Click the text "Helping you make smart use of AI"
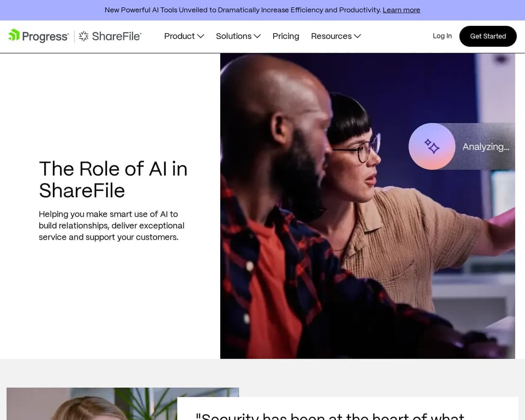 [x=108, y=214]
